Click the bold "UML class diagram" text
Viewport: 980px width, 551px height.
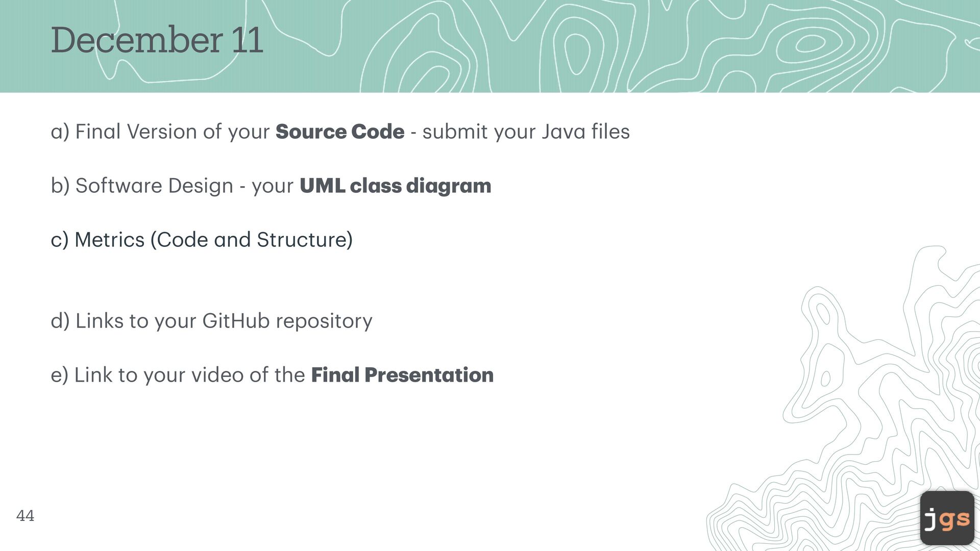[x=395, y=186]
